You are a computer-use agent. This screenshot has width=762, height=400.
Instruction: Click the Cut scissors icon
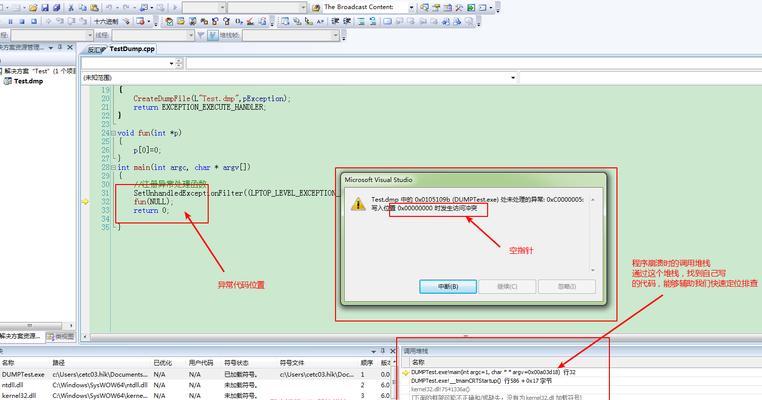click(x=71, y=8)
